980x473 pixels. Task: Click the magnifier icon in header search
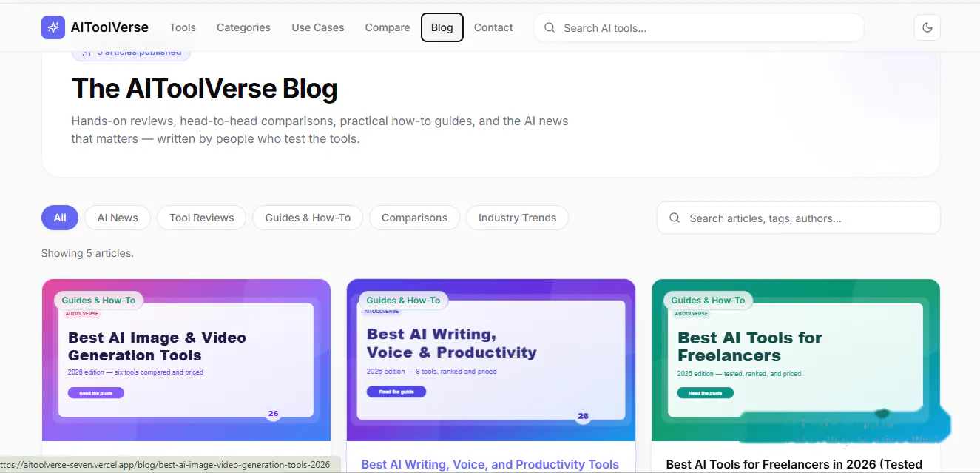550,27
